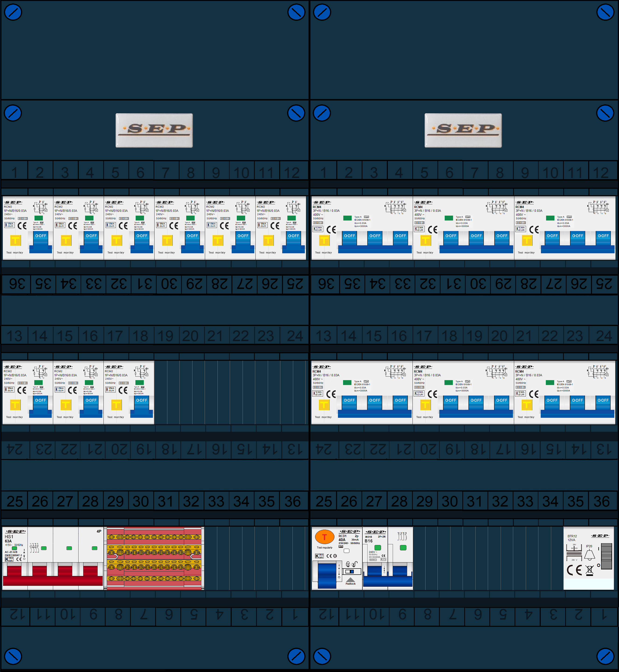Click CE mark on first RCM2 breaker, left top row
The width and height of the screenshot is (619, 672).
(x=22, y=226)
